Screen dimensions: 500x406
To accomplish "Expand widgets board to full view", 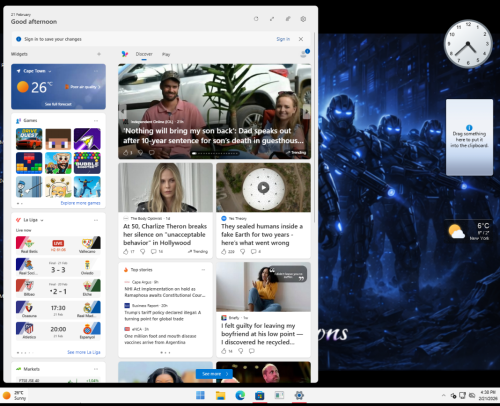I will point(272,19).
